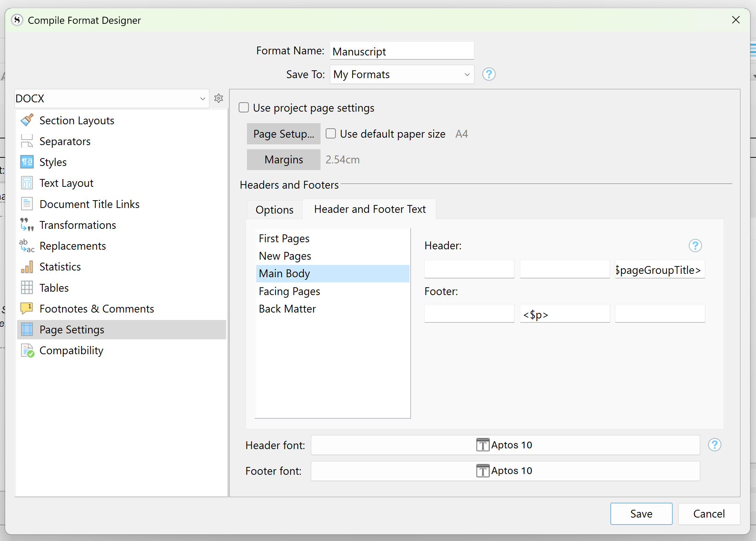The image size is (756, 541).
Task: Enable Use project page settings checkbox
Action: [244, 108]
